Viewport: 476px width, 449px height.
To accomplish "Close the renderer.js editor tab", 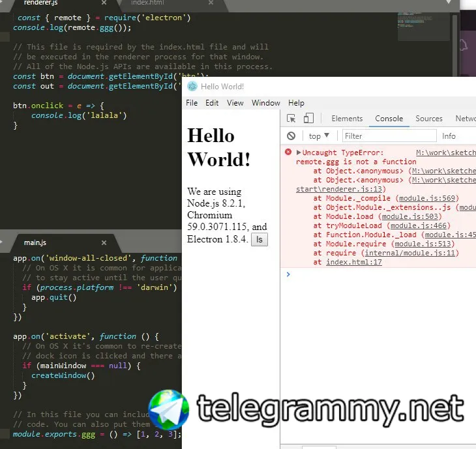I will (x=104, y=3).
